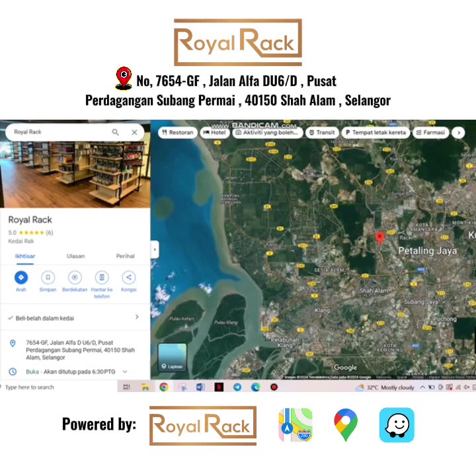Expand the opening hours chevron
The width and height of the screenshot is (476, 476).
(125, 372)
